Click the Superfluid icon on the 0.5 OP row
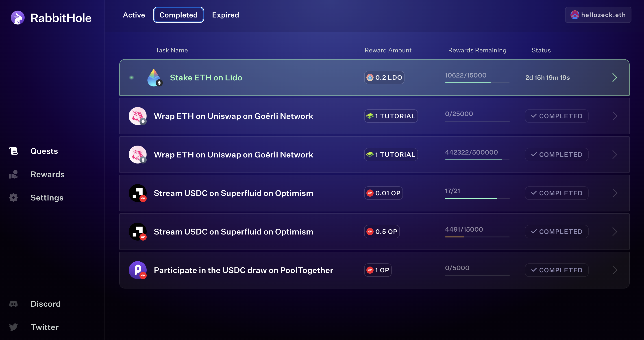644x340 pixels. pos(138,232)
